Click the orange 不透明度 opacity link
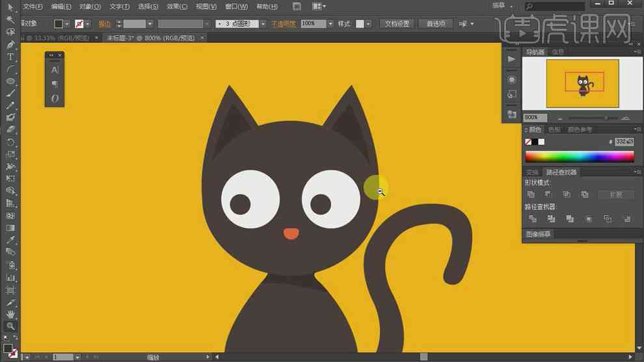 (284, 24)
